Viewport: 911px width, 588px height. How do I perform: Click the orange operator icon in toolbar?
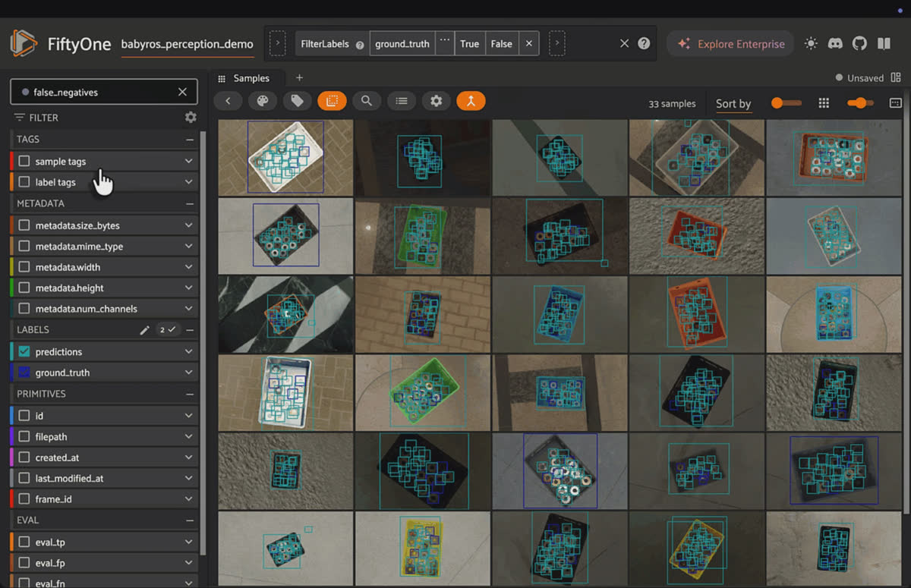point(471,101)
